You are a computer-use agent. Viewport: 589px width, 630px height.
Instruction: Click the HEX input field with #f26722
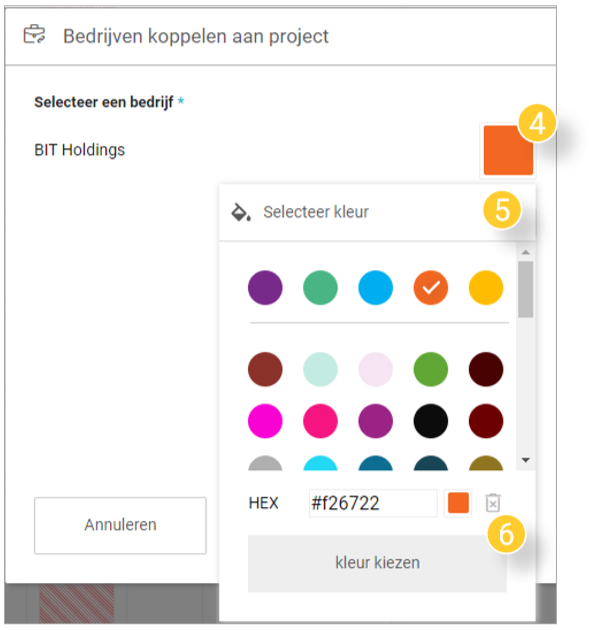coord(373,503)
